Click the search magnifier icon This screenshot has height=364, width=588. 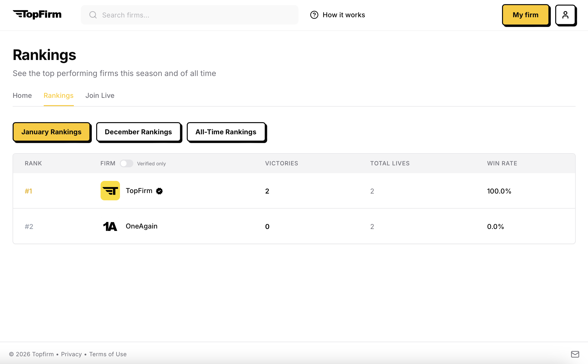point(93,15)
